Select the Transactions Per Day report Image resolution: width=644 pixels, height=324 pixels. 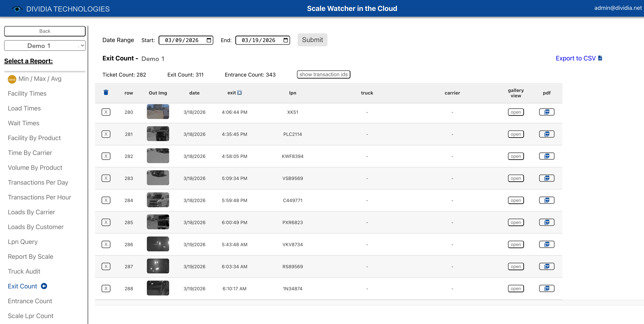point(38,182)
